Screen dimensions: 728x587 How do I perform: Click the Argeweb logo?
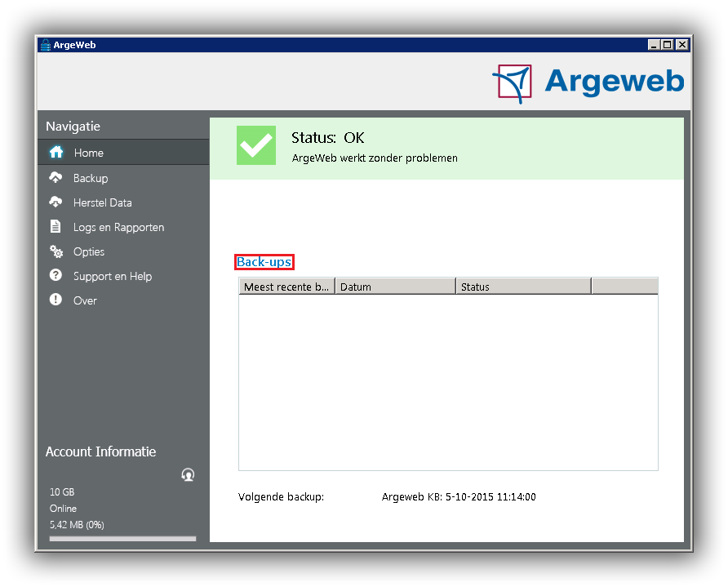(588, 83)
